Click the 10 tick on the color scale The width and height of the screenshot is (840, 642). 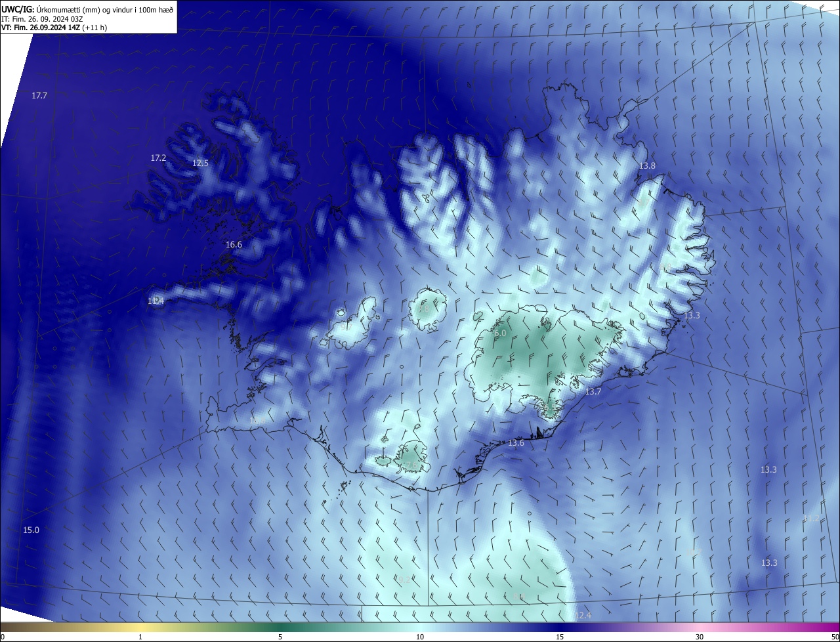[x=420, y=637]
